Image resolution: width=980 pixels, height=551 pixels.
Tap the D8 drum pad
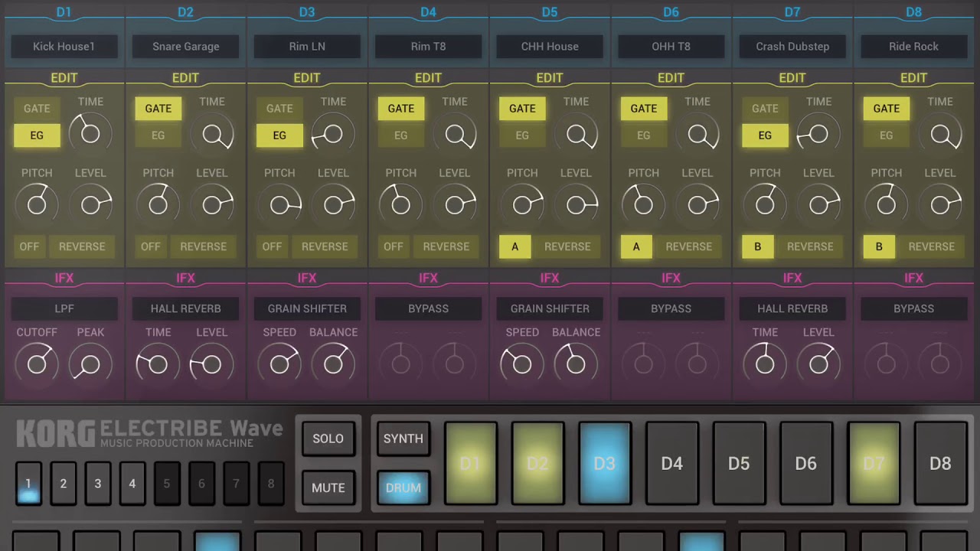(940, 463)
